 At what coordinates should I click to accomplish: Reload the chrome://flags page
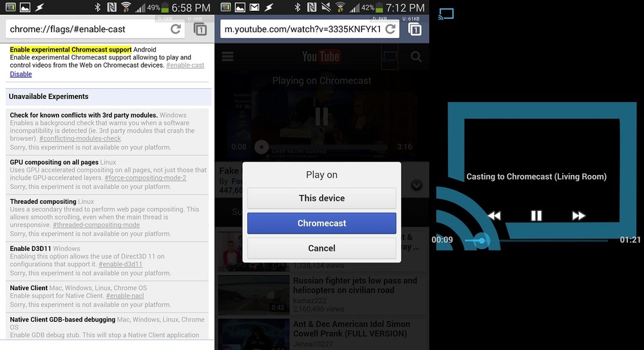176,29
